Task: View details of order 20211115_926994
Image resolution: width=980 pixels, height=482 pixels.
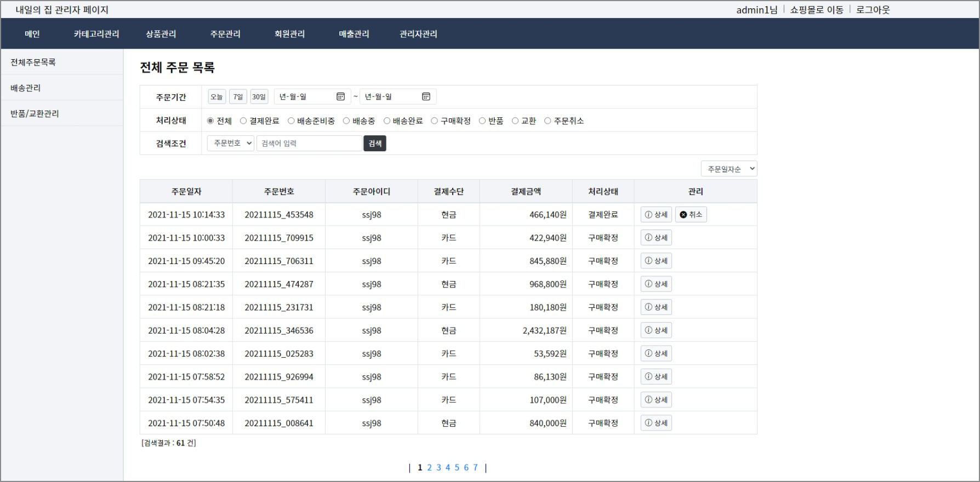Action: (656, 377)
